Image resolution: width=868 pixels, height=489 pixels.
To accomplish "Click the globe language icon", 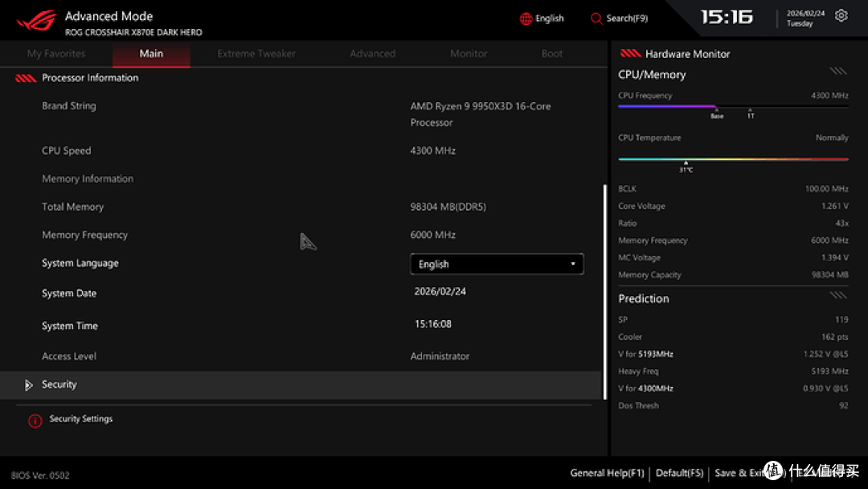I will click(x=526, y=18).
